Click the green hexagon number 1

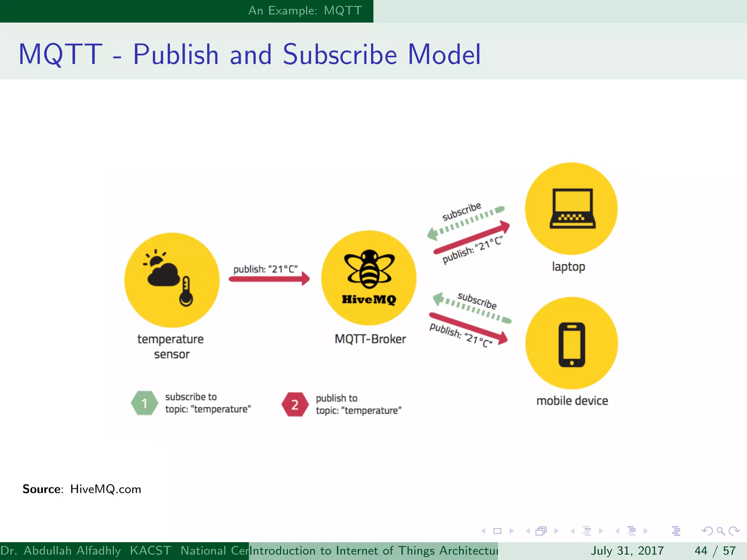tap(144, 403)
